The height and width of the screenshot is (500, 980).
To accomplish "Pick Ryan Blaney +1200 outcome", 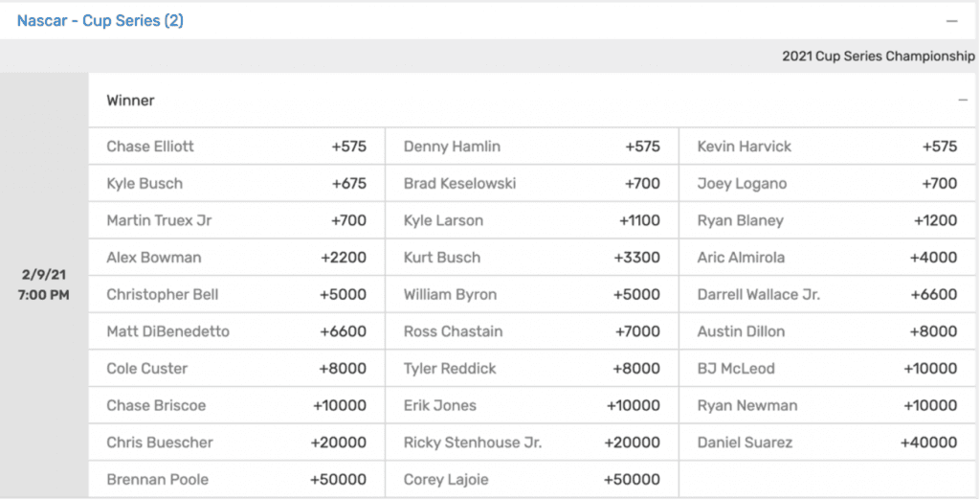I will click(x=827, y=220).
